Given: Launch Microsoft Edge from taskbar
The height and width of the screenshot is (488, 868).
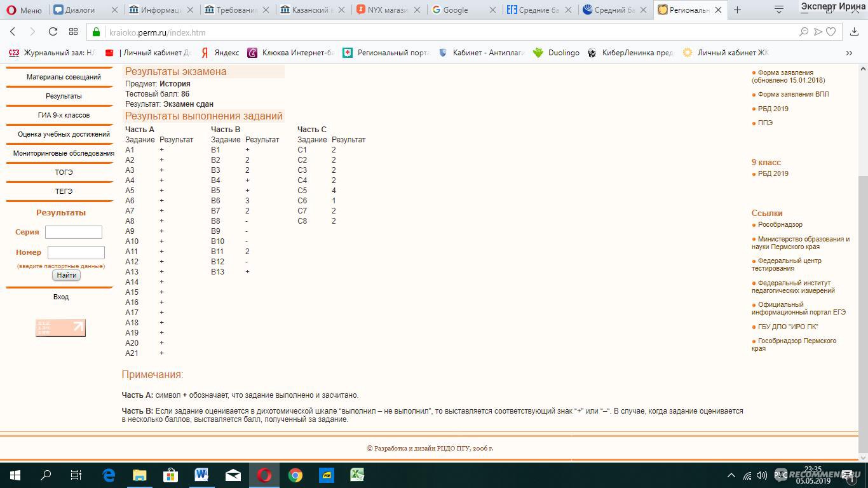Looking at the screenshot, I should [x=108, y=475].
